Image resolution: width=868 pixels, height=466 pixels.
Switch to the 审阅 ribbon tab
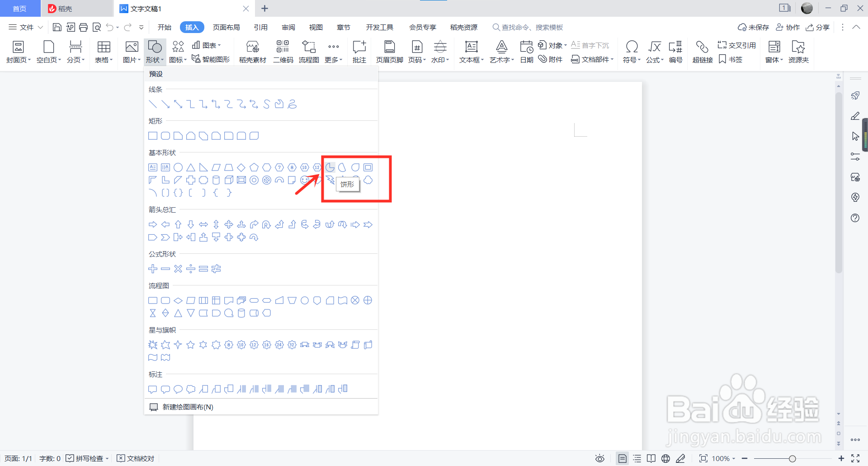click(x=288, y=27)
